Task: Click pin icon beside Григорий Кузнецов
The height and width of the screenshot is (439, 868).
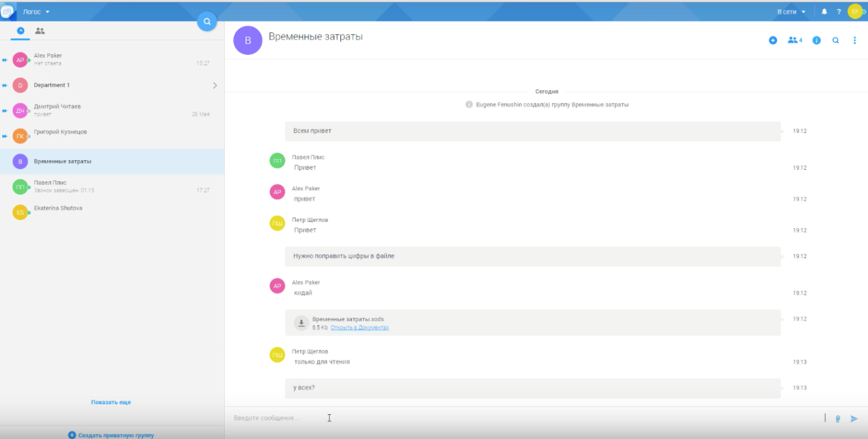Action: [4, 136]
